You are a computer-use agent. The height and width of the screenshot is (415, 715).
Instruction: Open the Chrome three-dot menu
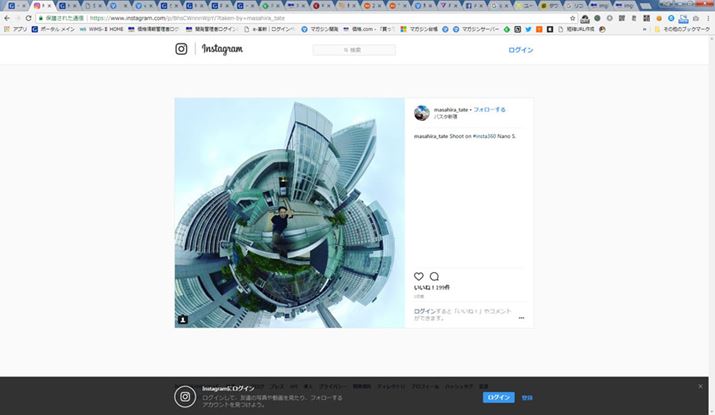point(708,18)
